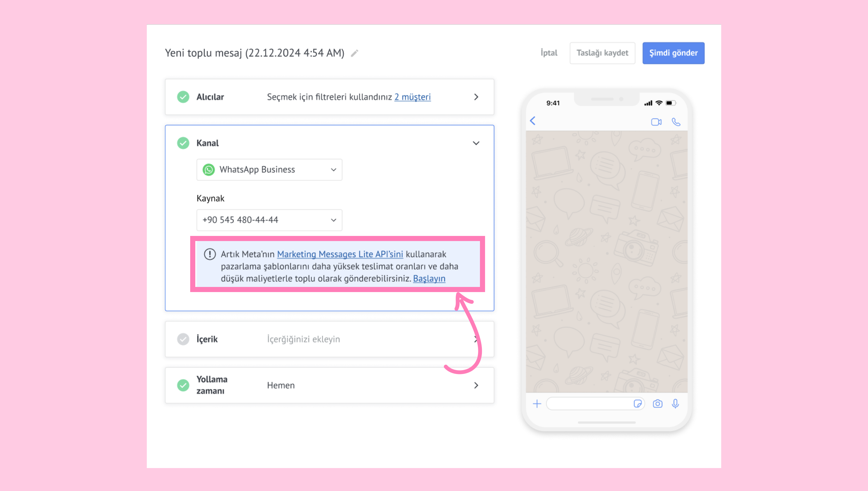Click the message input field in phone preview
Viewport: 868px width, 491px height.
click(x=595, y=404)
